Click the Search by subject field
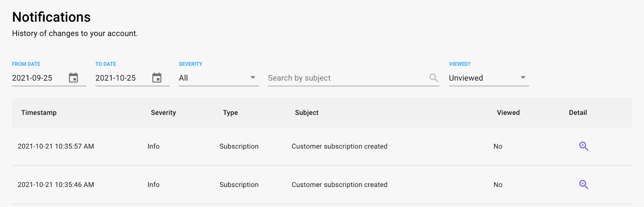This screenshot has height=207, width=644. pos(346,78)
